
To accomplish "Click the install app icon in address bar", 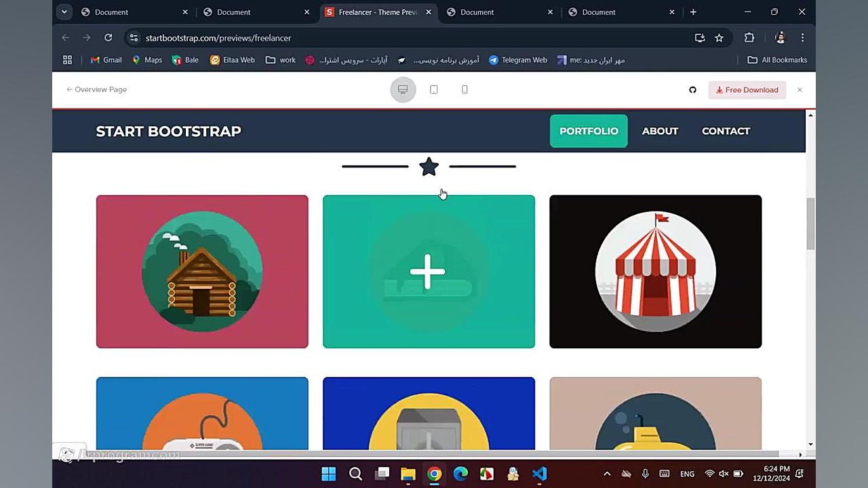I will pos(700,38).
